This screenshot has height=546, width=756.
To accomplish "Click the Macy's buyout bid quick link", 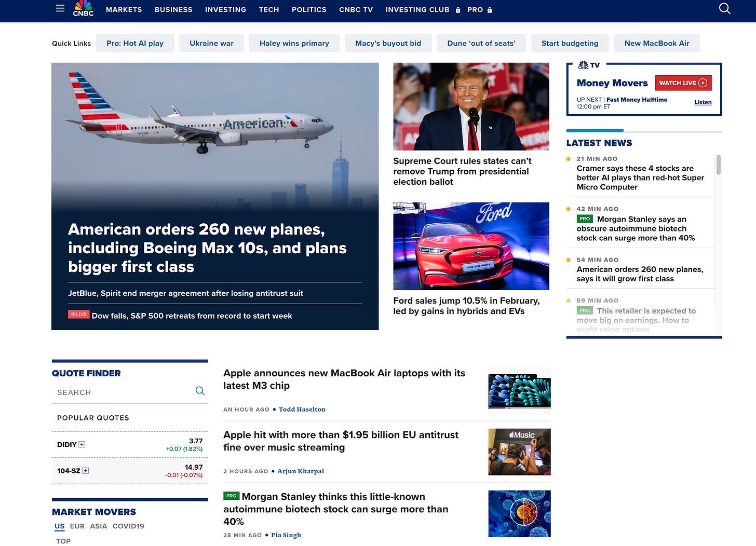I will tap(388, 43).
